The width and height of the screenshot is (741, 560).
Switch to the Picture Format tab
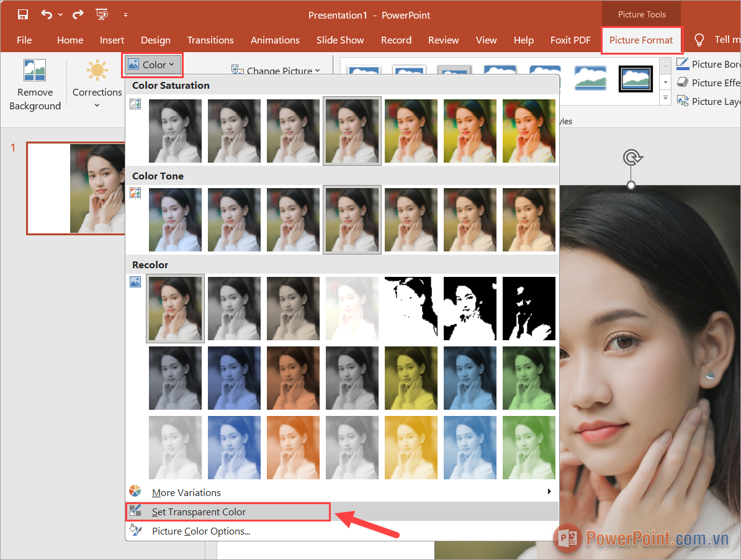click(641, 40)
